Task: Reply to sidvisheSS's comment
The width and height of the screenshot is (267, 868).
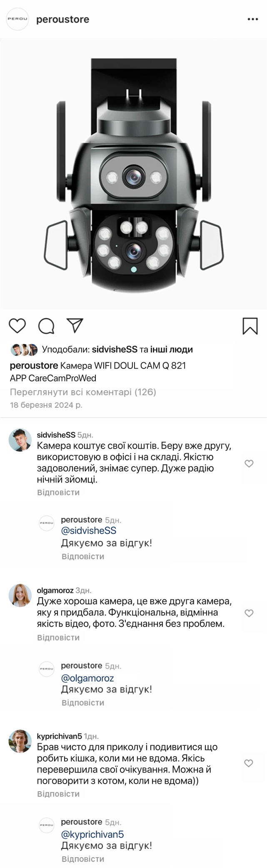Action: pos(58,492)
